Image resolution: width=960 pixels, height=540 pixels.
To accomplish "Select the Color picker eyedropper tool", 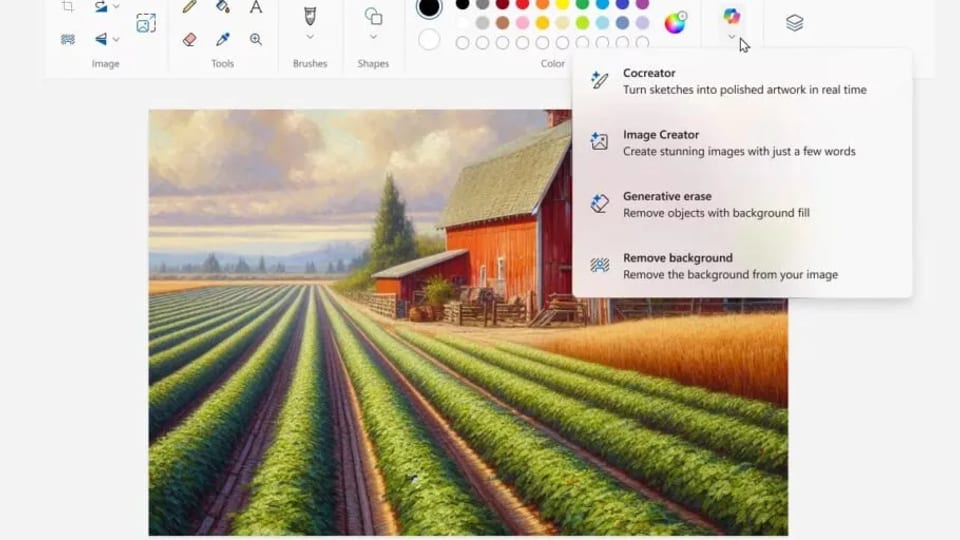I will 223,40.
